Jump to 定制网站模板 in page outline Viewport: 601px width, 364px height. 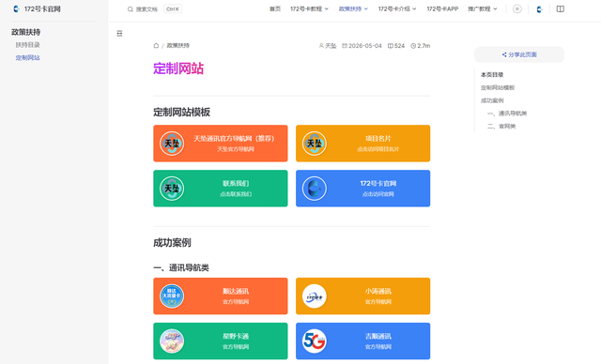point(498,87)
